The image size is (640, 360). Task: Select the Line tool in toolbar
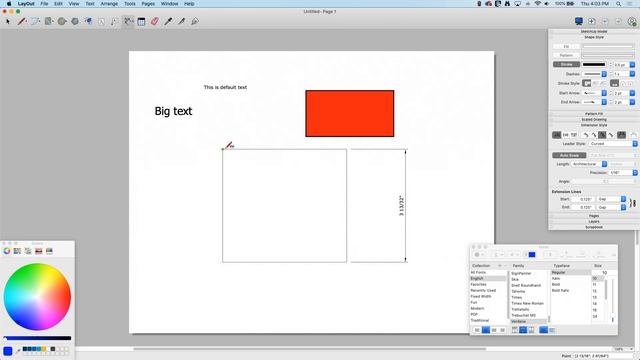[22, 21]
